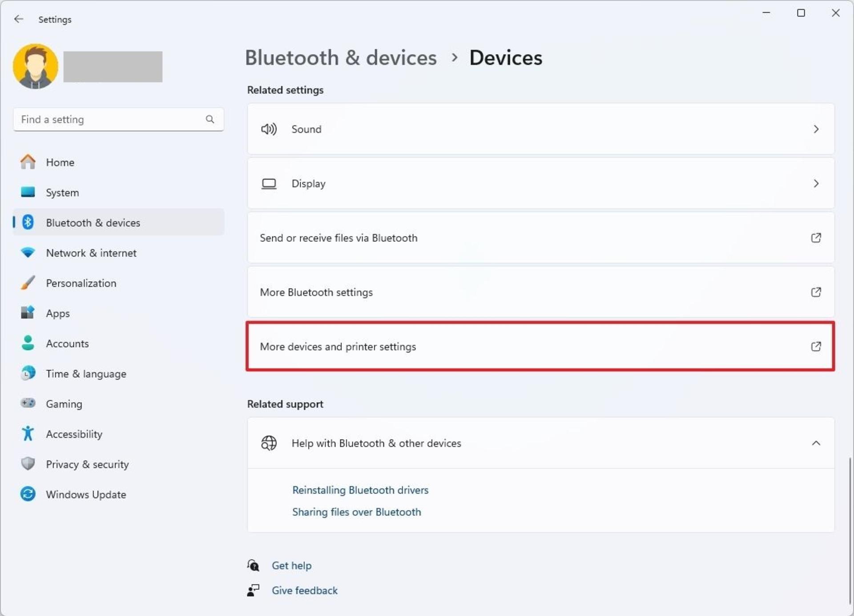The image size is (854, 616).
Task: Click the Personalization paintbrush icon
Action: pyautogui.click(x=28, y=283)
